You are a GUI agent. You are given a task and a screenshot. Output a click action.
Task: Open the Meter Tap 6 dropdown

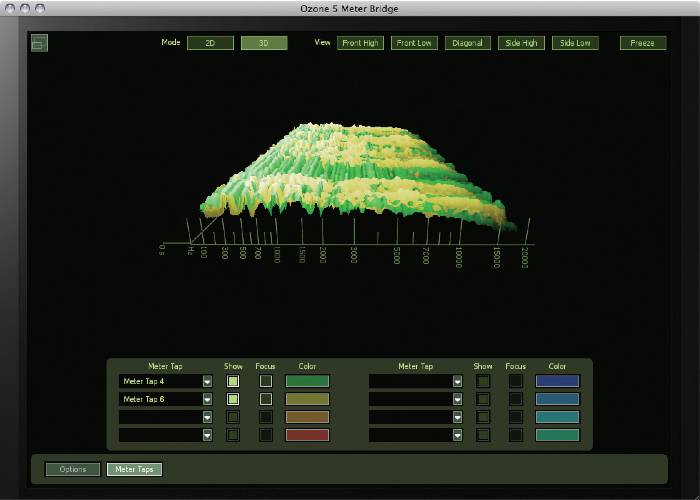207,399
